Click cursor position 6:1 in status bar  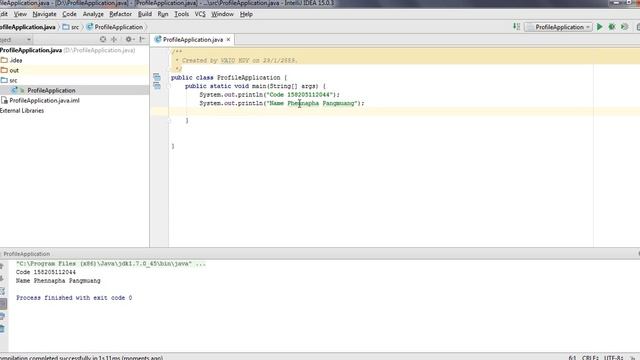click(572, 358)
